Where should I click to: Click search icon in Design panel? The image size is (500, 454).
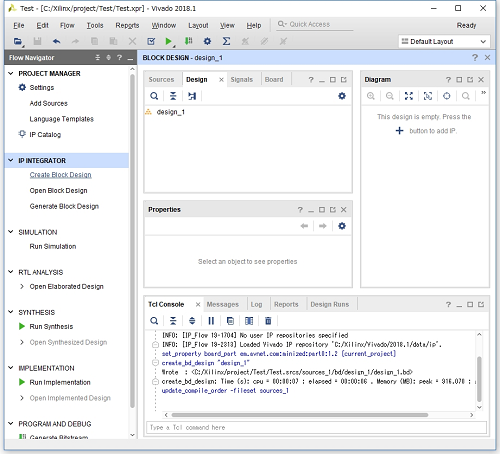click(x=154, y=96)
